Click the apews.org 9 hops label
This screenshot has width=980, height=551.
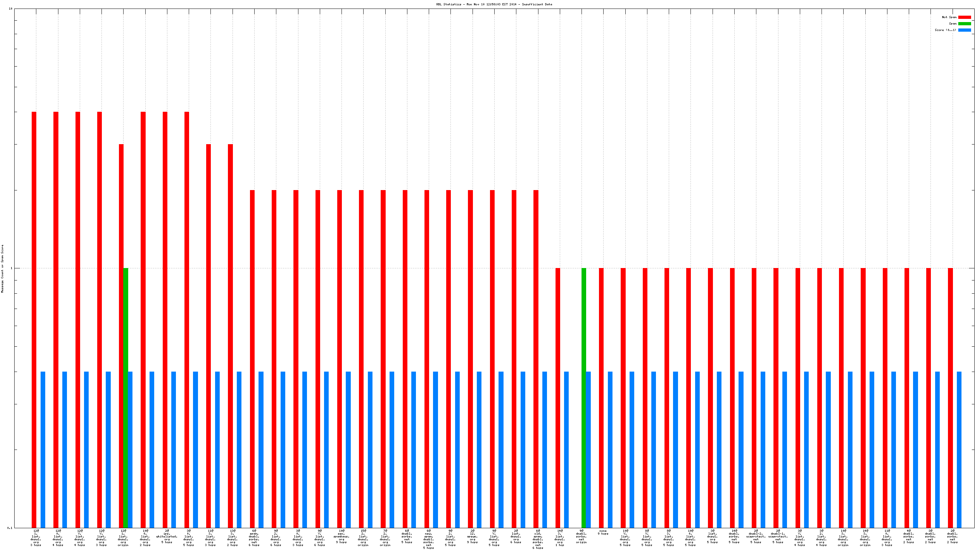tap(472, 536)
